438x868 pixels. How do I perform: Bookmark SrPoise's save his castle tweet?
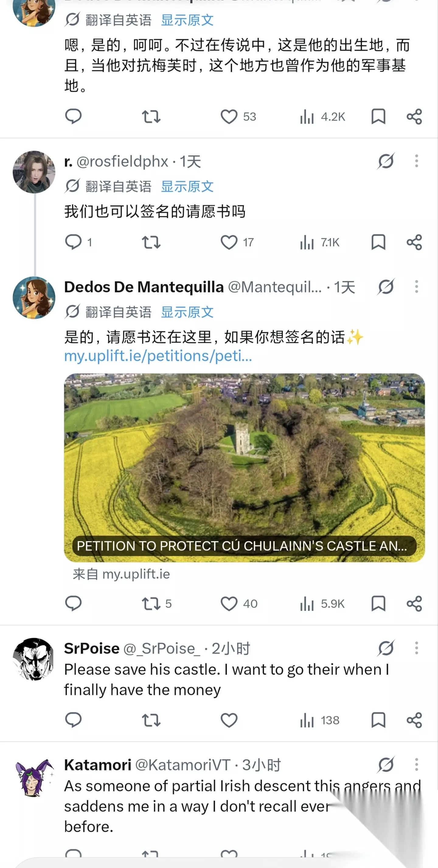pyautogui.click(x=378, y=720)
